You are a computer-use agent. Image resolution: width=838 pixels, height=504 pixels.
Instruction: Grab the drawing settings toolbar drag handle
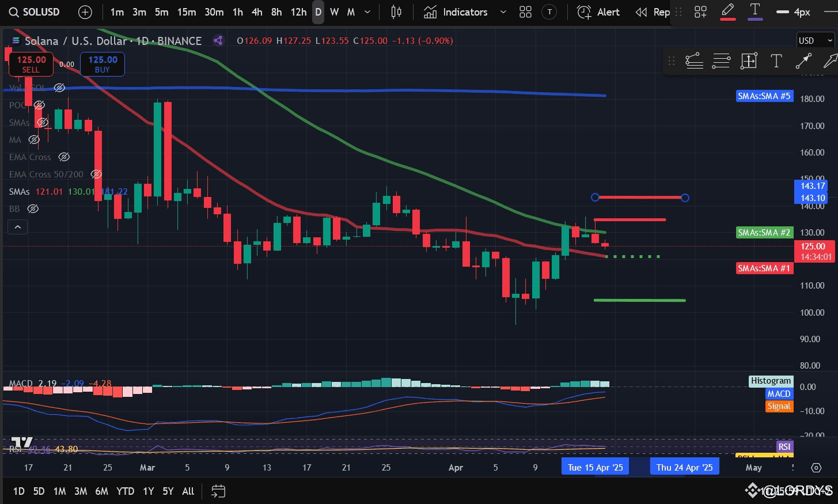coord(678,12)
